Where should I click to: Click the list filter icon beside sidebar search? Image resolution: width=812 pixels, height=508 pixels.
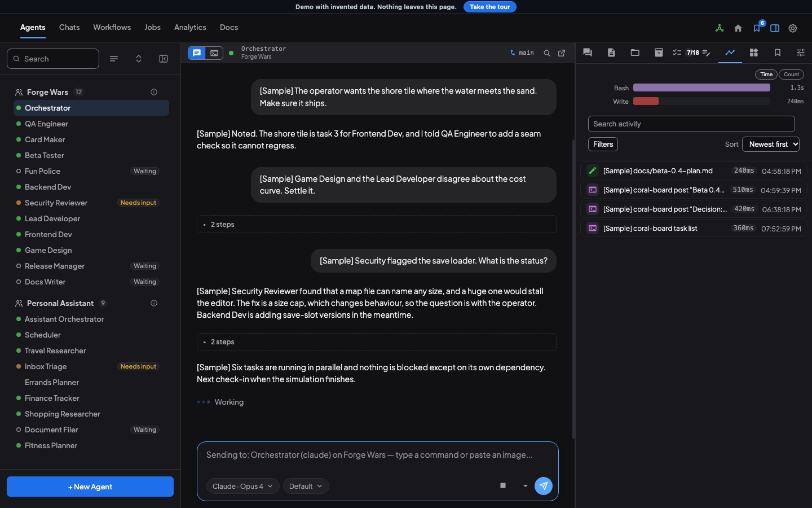[x=114, y=59]
